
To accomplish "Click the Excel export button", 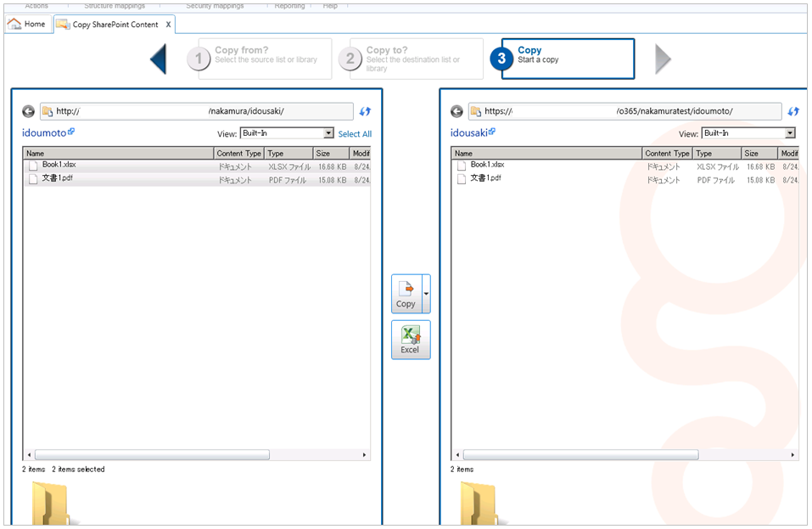I will pyautogui.click(x=410, y=340).
